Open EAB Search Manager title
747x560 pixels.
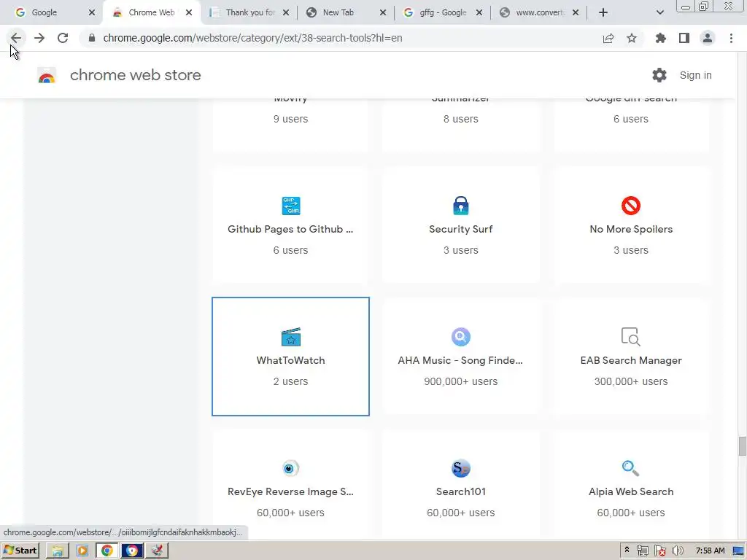pyautogui.click(x=631, y=360)
